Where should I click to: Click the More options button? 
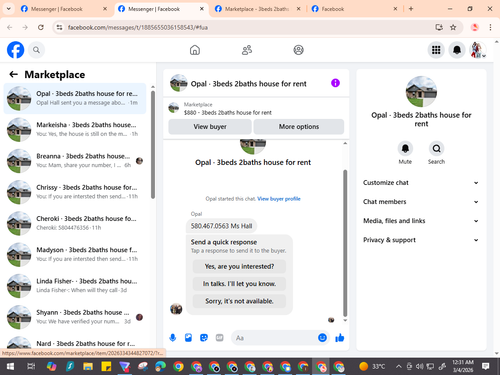tap(299, 127)
